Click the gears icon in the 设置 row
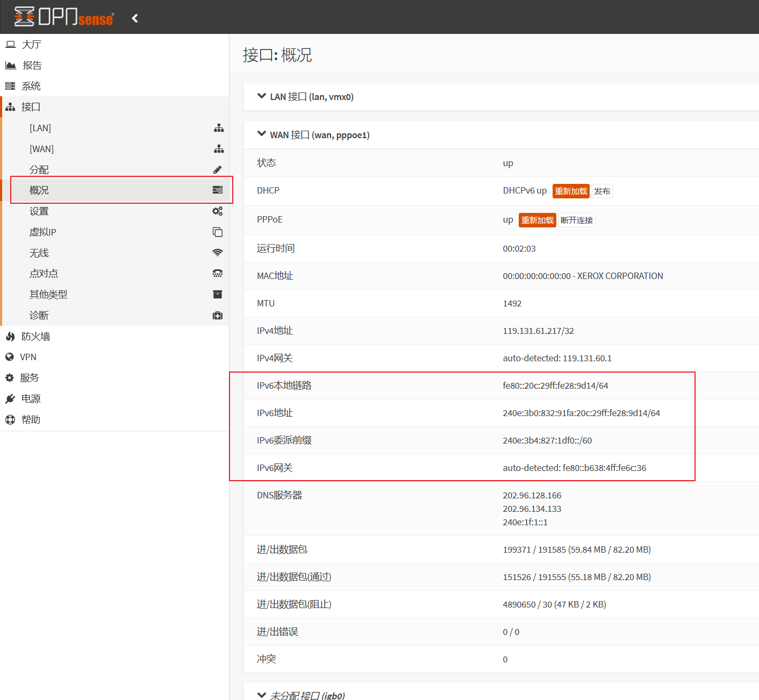759x700 pixels. coord(218,211)
